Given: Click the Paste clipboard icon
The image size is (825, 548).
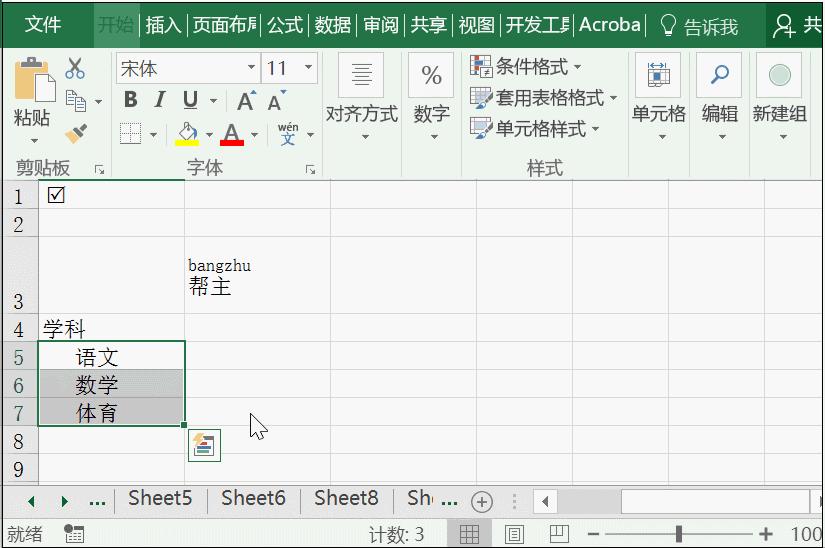Looking at the screenshot, I should click(34, 80).
